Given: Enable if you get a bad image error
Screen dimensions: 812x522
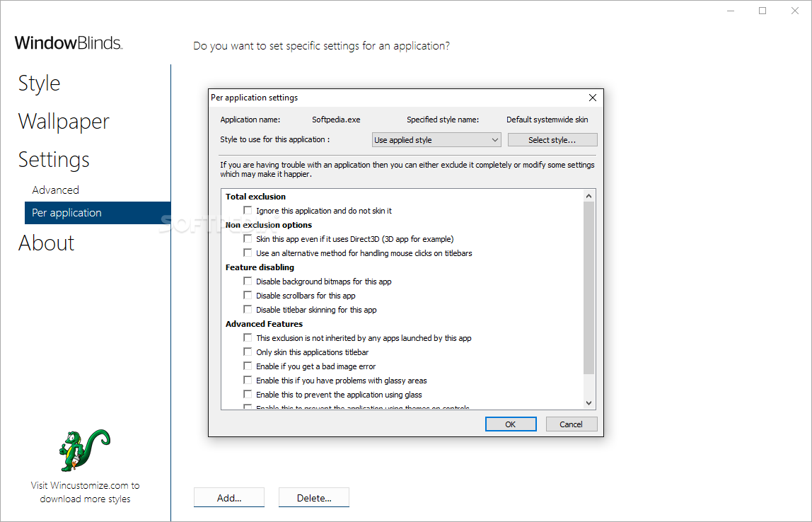Looking at the screenshot, I should [x=248, y=366].
